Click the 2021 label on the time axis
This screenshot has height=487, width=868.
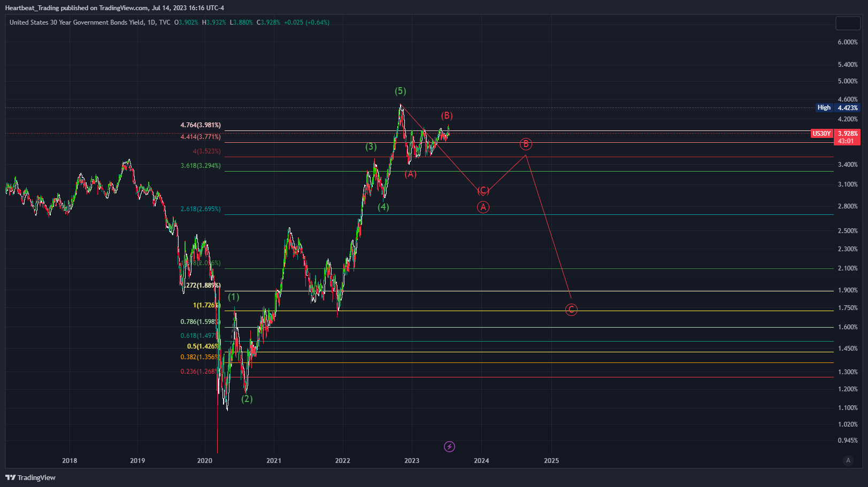(274, 460)
